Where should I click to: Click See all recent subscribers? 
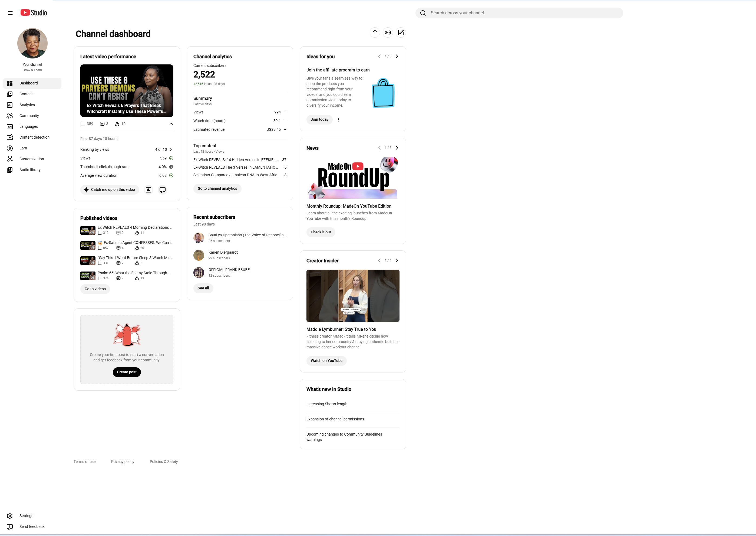[203, 288]
